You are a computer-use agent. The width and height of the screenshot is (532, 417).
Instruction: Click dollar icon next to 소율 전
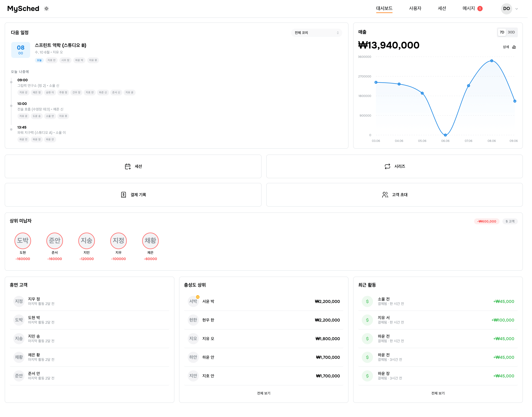[370, 304]
